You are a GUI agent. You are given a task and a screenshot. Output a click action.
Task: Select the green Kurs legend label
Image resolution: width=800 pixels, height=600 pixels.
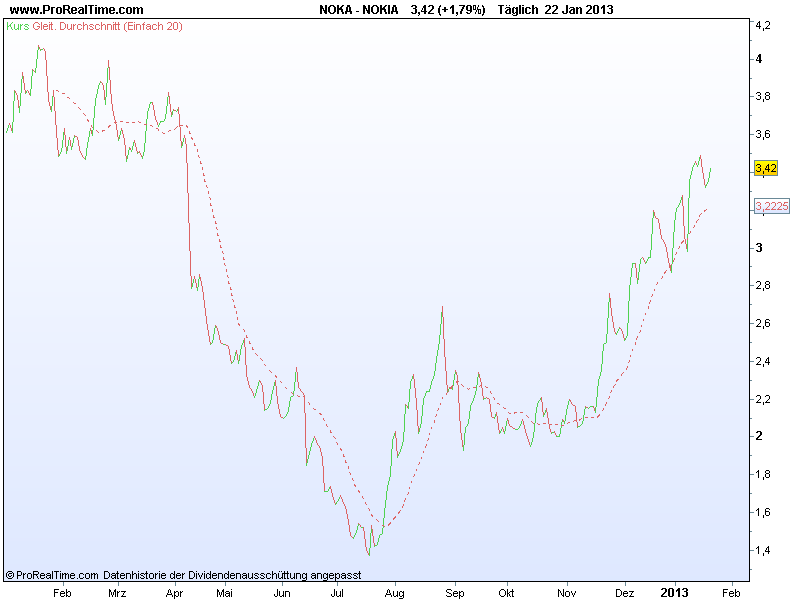coord(18,26)
